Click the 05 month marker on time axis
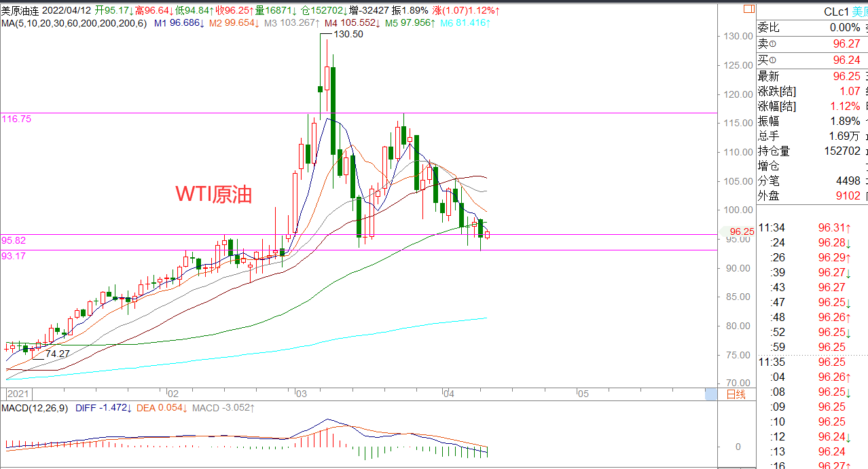 [x=582, y=394]
